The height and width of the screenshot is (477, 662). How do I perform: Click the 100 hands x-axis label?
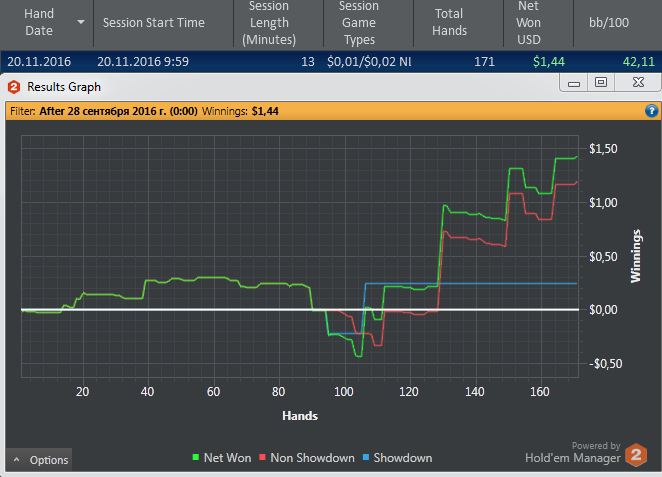(x=343, y=392)
